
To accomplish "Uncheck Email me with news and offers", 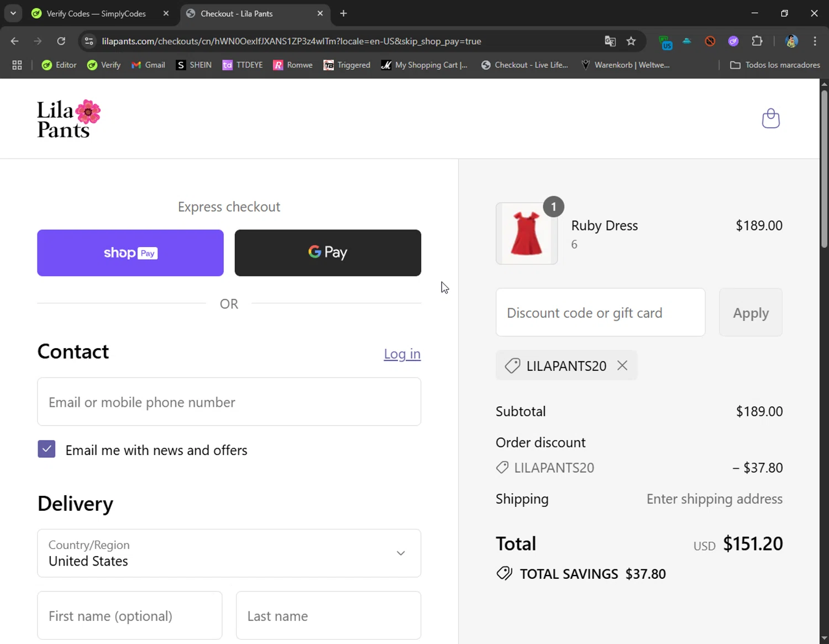I will pos(46,449).
